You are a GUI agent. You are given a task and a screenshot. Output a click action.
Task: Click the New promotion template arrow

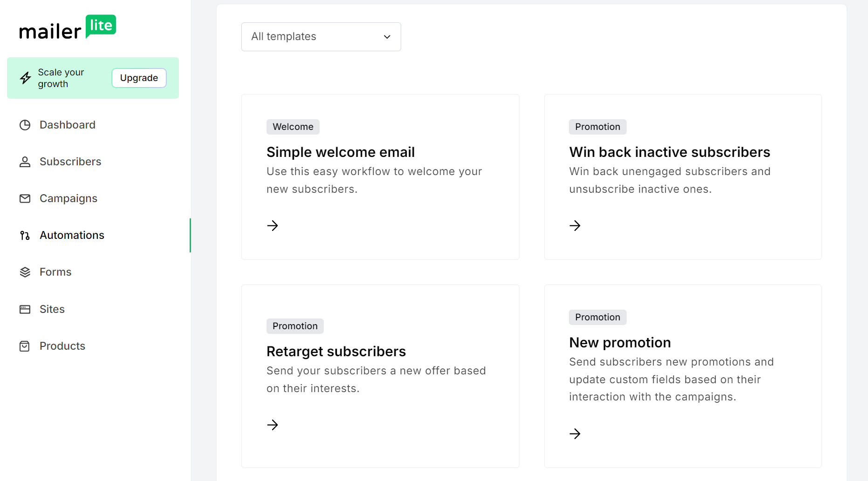click(x=575, y=434)
